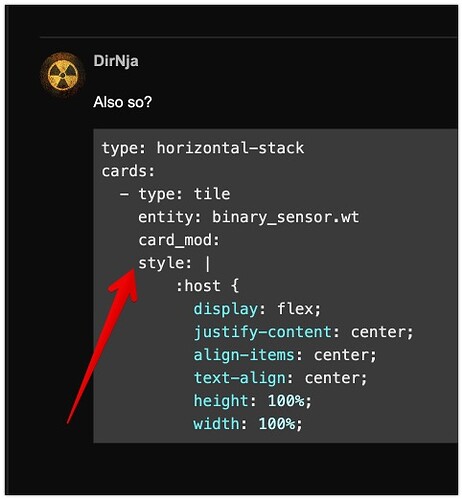Click DirNja's radiation symbol avatar
462x500 pixels.
62,75
